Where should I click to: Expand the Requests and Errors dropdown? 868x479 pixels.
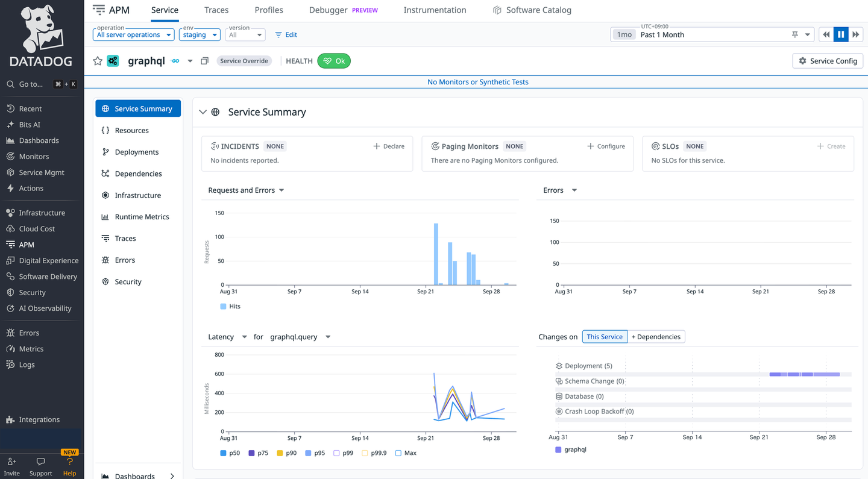pos(281,190)
